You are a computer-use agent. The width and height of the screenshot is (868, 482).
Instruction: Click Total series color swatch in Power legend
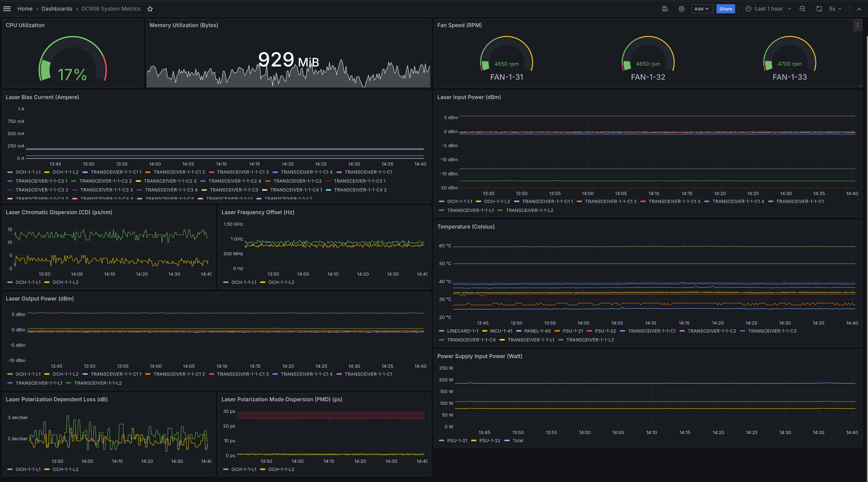(507, 440)
